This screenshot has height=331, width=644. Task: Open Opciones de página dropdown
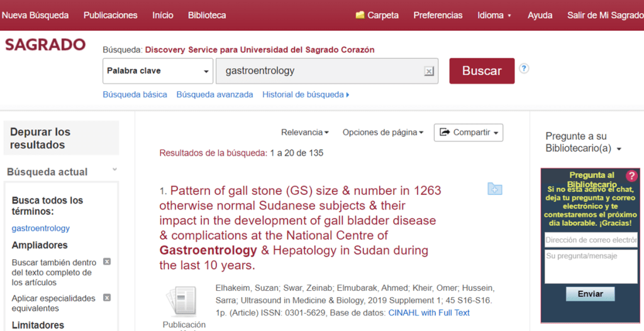tap(382, 133)
